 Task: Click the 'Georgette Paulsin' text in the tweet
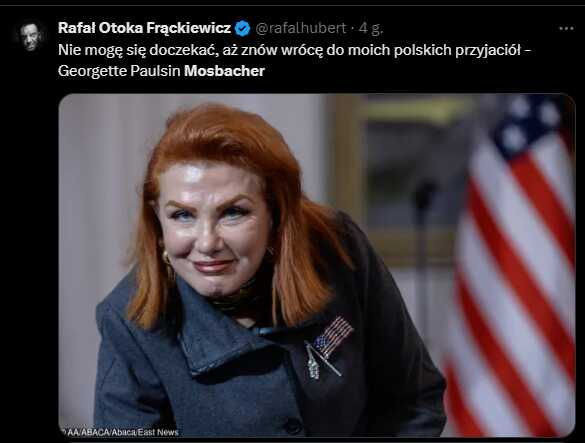(x=119, y=71)
